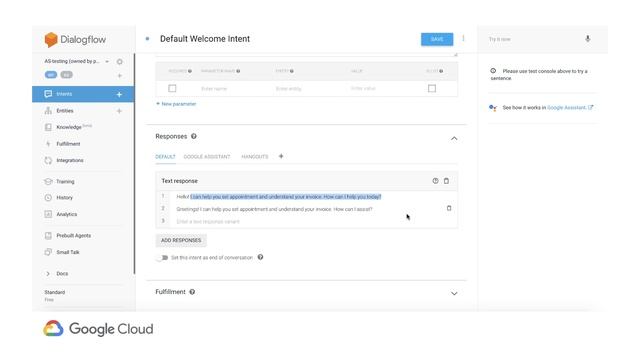640x360 pixels.
Task: Click the SAVE button
Action: (x=437, y=39)
